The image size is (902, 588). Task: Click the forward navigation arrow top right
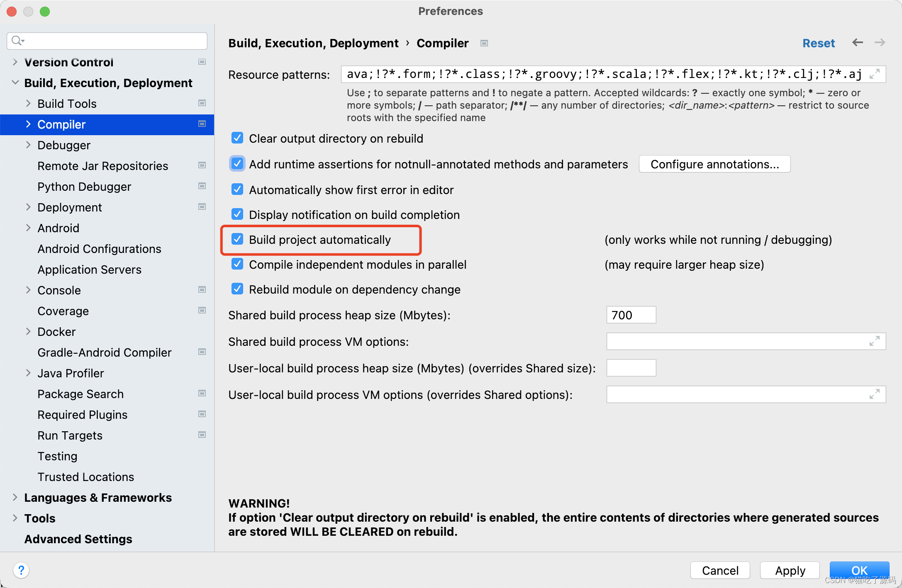(x=880, y=43)
